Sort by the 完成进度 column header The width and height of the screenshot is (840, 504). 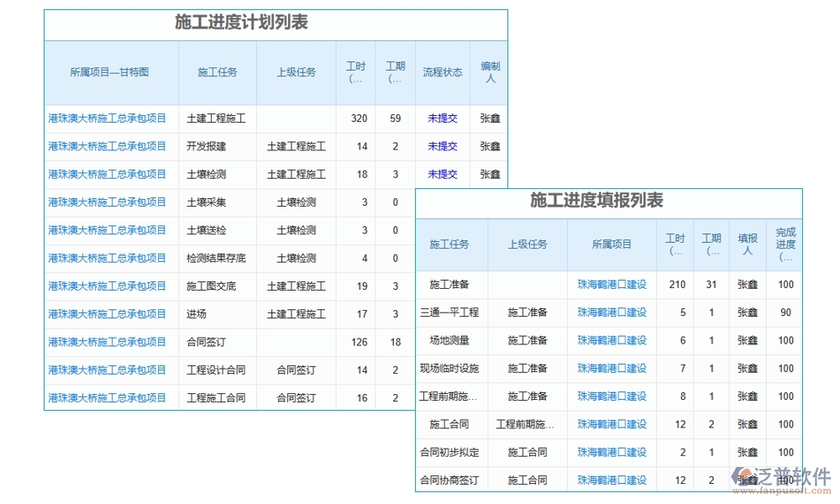pyautogui.click(x=785, y=244)
